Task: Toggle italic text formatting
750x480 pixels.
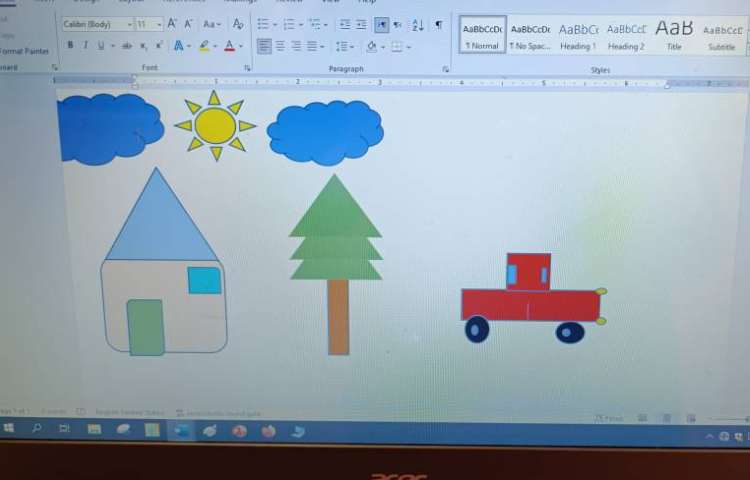Action: 85,46
